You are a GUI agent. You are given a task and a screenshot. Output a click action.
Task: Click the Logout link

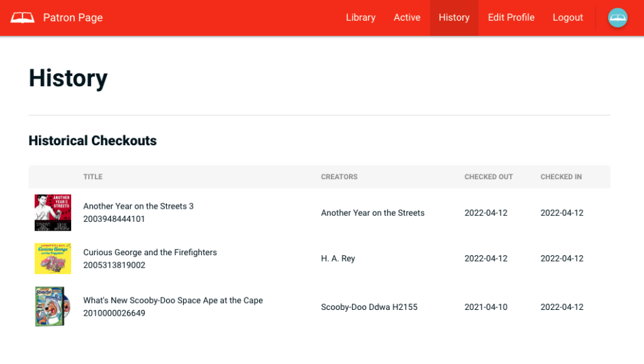point(568,18)
